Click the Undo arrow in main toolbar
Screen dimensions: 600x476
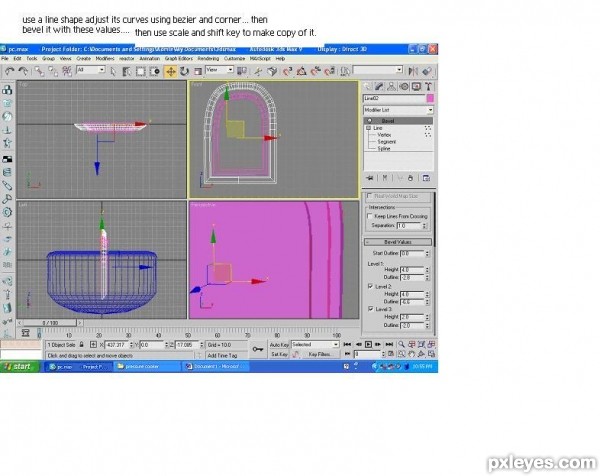(10, 71)
